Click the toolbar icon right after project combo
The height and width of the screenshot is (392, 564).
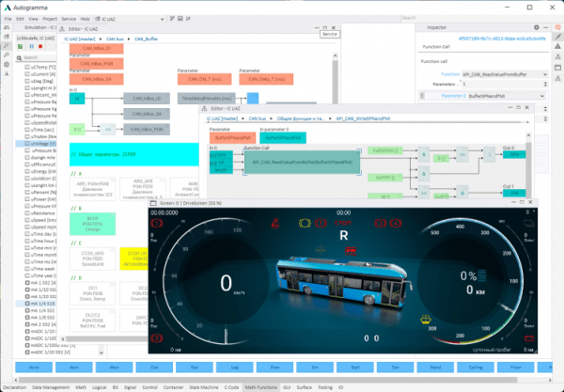click(x=172, y=19)
